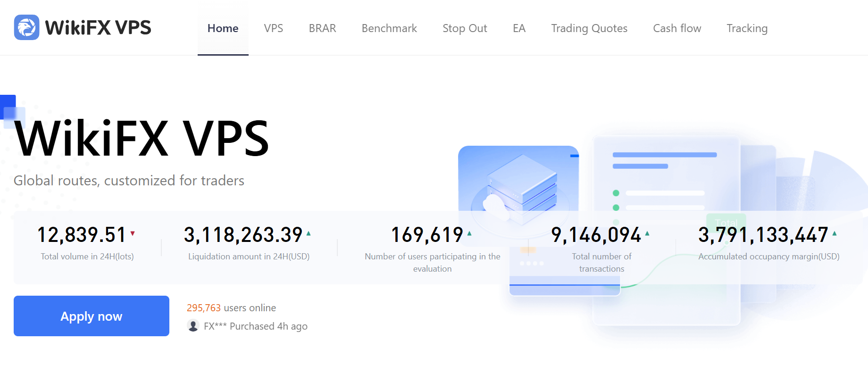Image resolution: width=868 pixels, height=365 pixels.
Task: Click the 295,763 users online text
Action: point(232,308)
